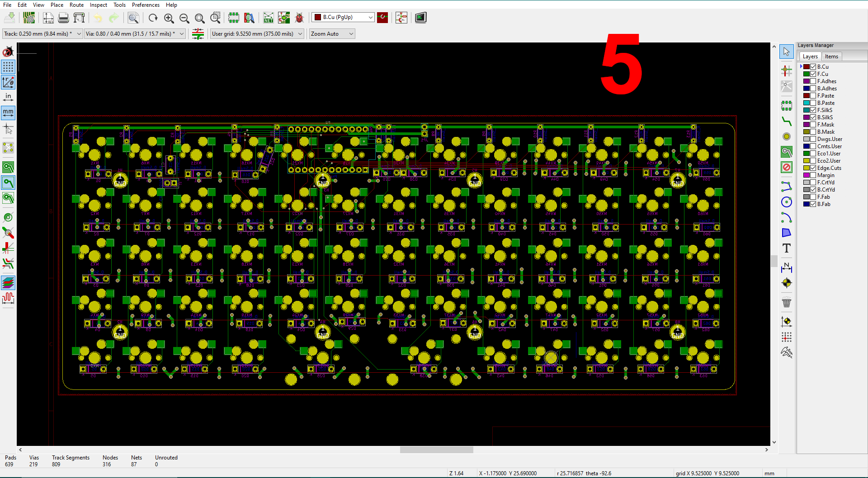Switch units to inches
This screenshot has height=478, width=868.
coord(8,96)
